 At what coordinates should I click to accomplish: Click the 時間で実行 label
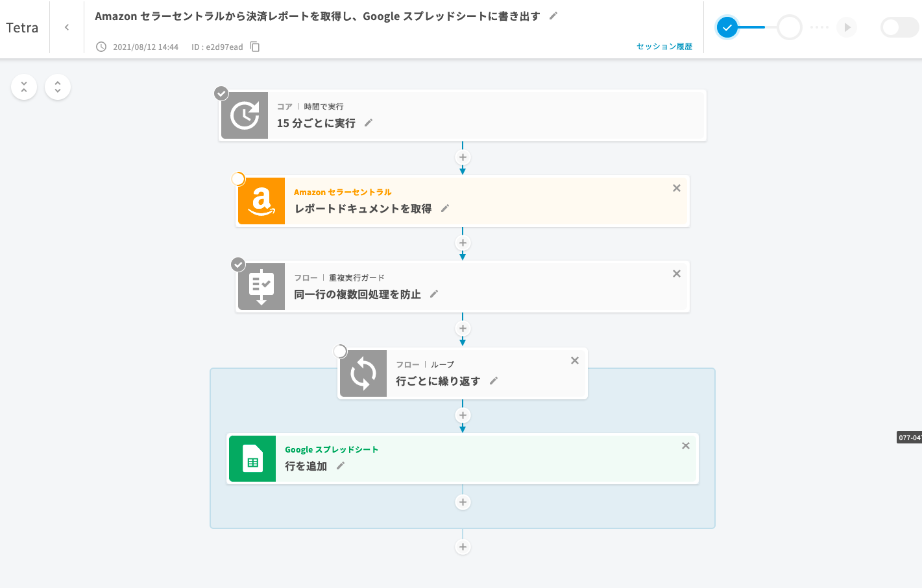[324, 106]
